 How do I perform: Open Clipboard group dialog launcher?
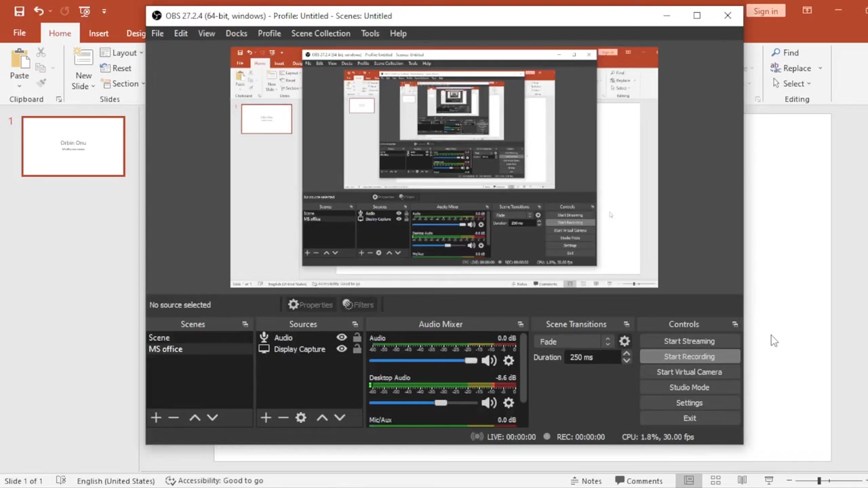tap(58, 100)
